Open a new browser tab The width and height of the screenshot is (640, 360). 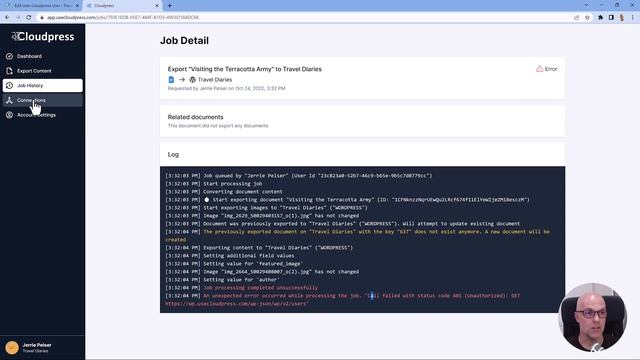[x=169, y=6]
